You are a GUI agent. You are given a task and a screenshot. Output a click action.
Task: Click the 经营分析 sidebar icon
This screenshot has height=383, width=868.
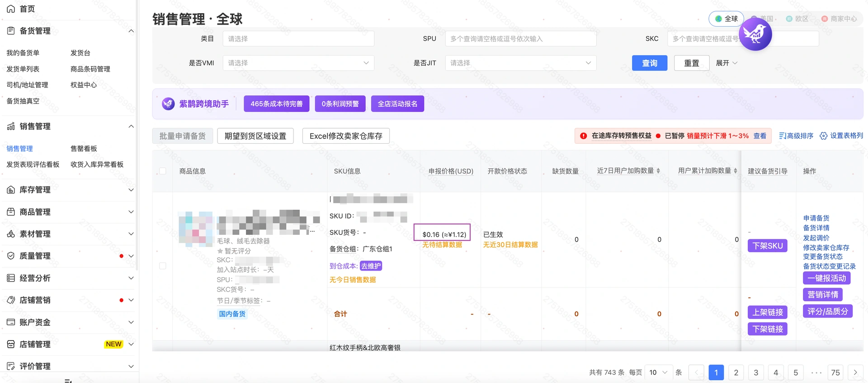[11, 278]
